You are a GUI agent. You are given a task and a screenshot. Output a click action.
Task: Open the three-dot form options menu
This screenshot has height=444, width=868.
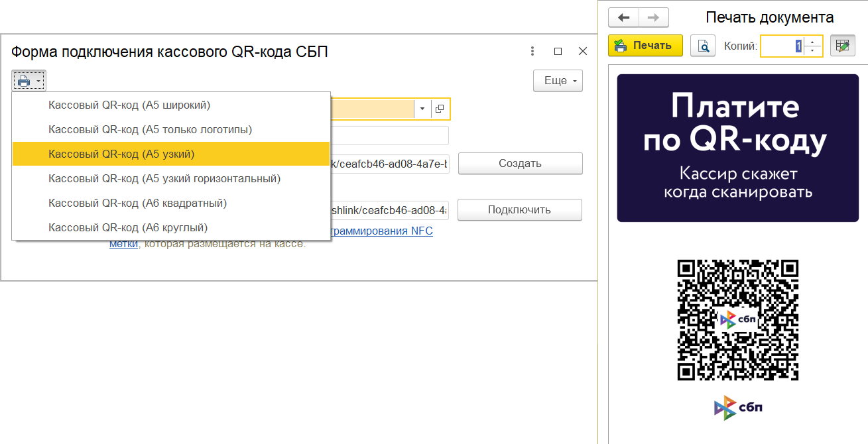click(x=532, y=52)
